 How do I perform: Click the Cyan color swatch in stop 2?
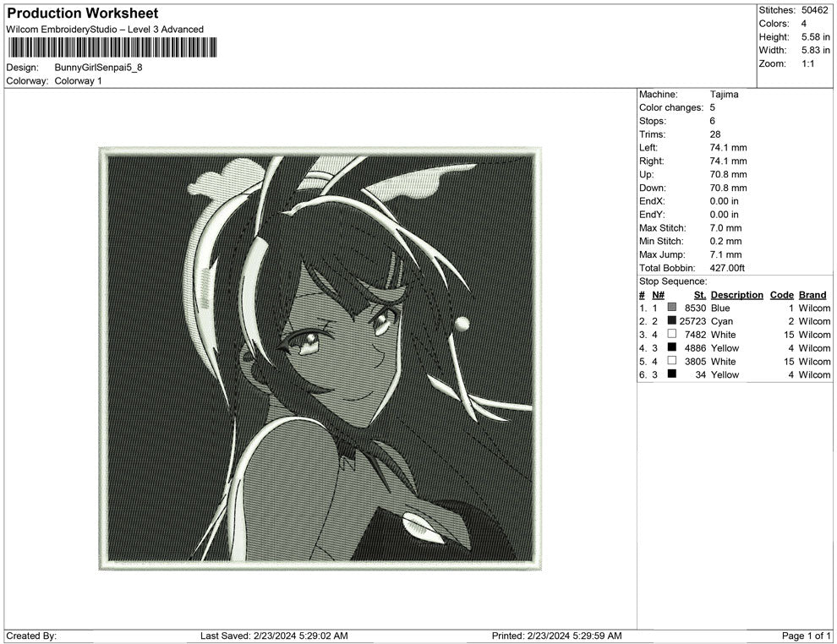coord(672,321)
